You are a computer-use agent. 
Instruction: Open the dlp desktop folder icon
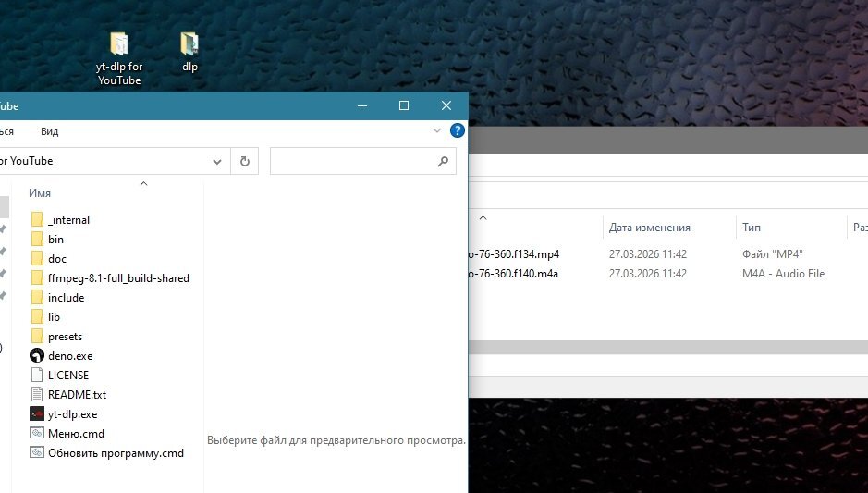[x=189, y=43]
